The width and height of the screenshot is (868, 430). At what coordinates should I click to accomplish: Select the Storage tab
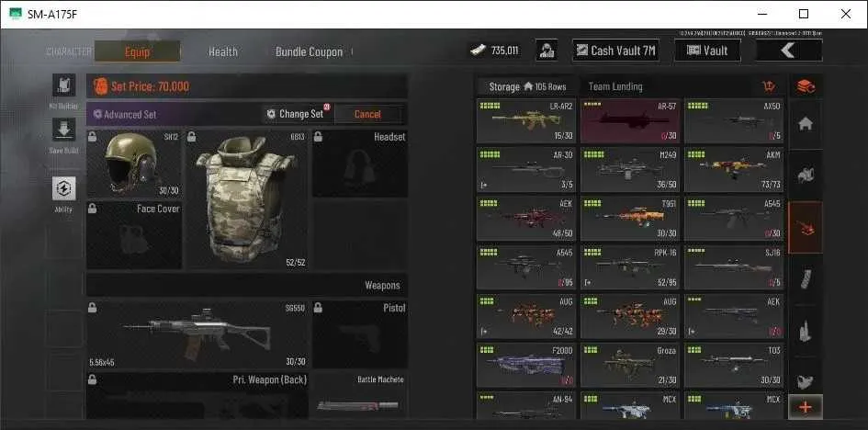click(x=527, y=86)
